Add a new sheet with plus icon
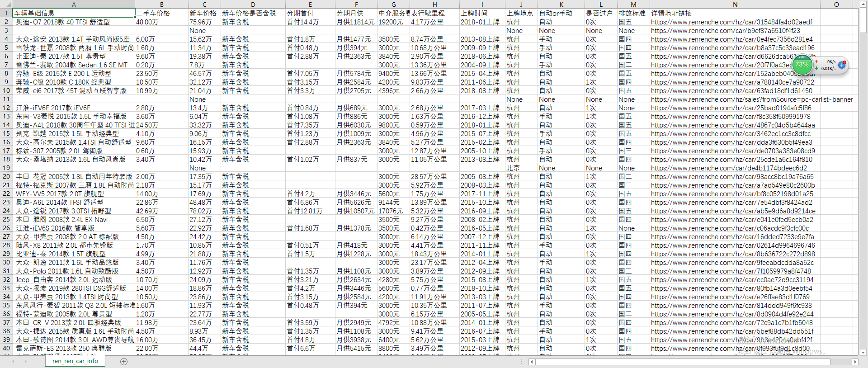 tap(124, 362)
